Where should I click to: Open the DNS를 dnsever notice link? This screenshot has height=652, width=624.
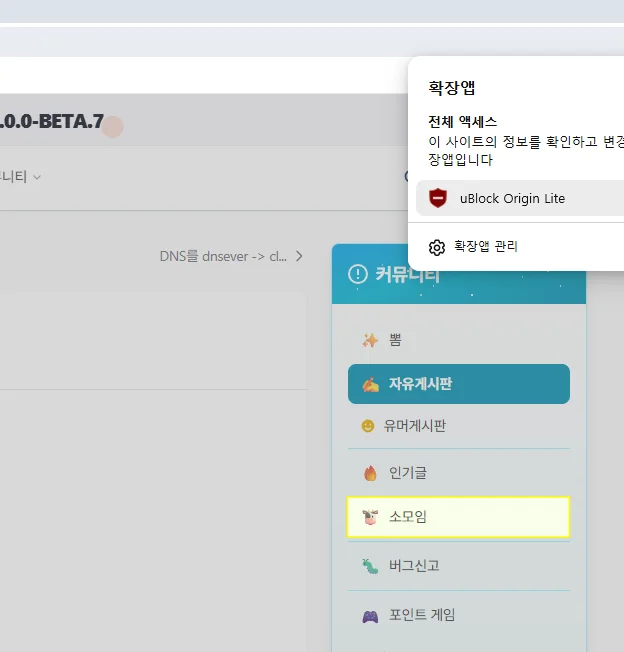coord(223,256)
